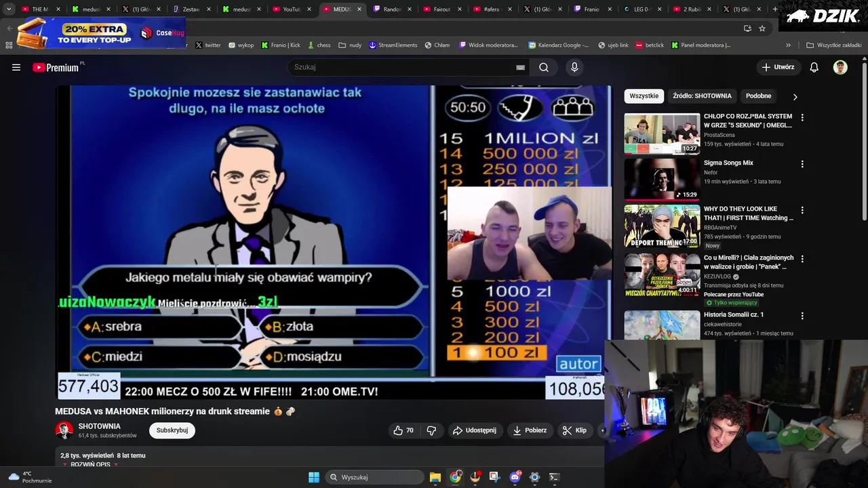This screenshot has width=868, height=488.
Task: Open the betclick bookmark
Action: [x=650, y=45]
